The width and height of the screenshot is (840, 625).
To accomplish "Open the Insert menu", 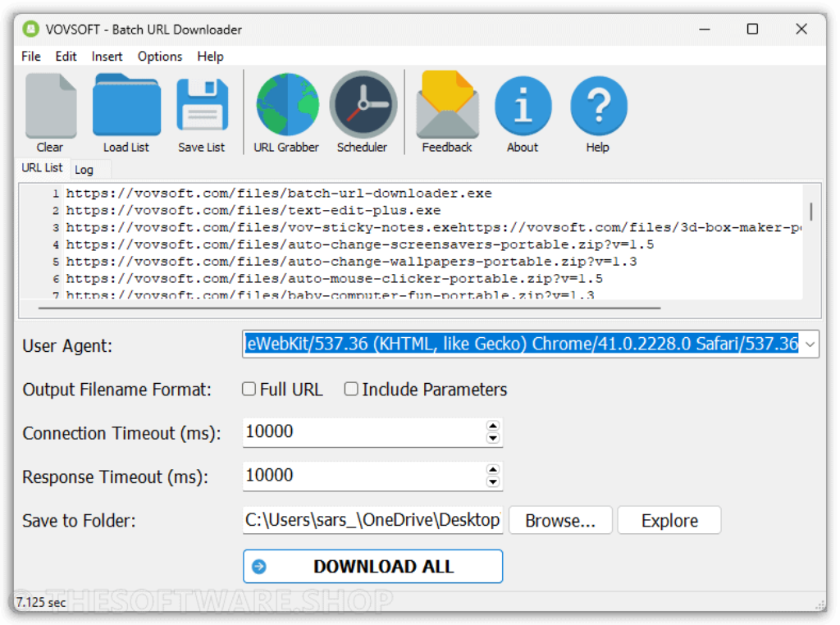I will 107,57.
